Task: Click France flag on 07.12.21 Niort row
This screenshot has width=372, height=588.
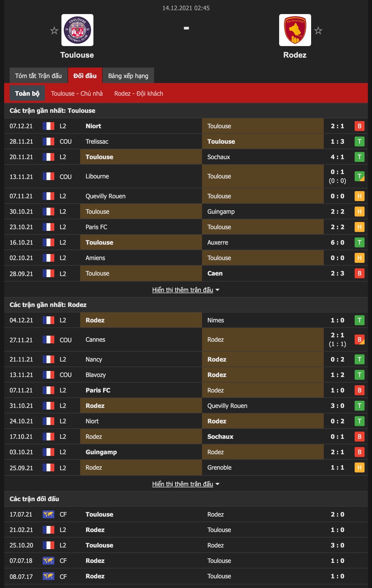Action: pyautogui.click(x=48, y=126)
